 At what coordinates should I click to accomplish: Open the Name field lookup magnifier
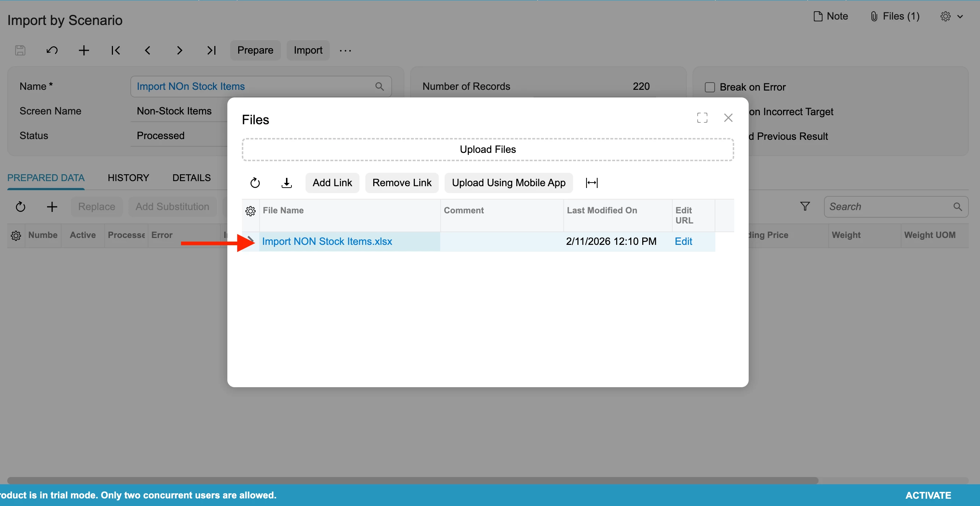pos(379,87)
